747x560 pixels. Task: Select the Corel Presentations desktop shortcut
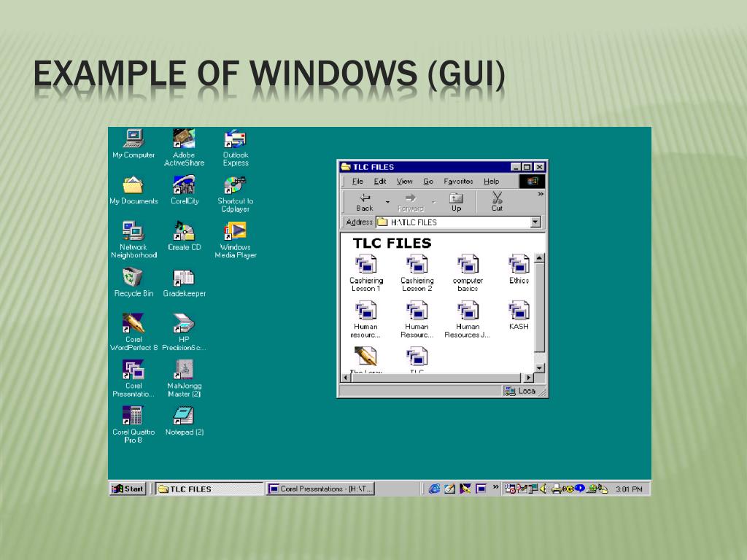click(134, 378)
